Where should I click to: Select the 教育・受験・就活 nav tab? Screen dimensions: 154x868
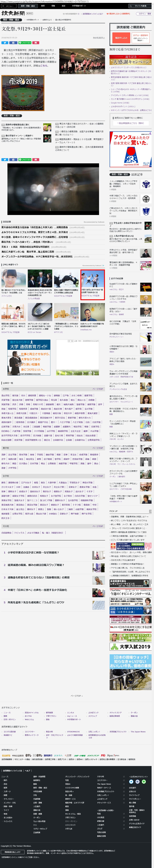click(x=28, y=6)
